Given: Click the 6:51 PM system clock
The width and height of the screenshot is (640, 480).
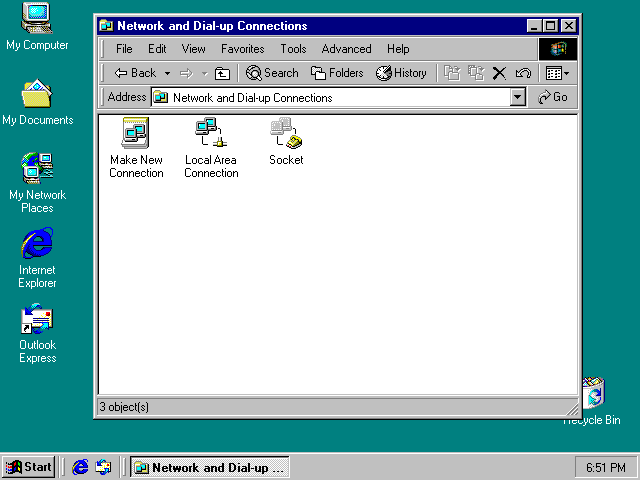Looking at the screenshot, I should [x=606, y=467].
